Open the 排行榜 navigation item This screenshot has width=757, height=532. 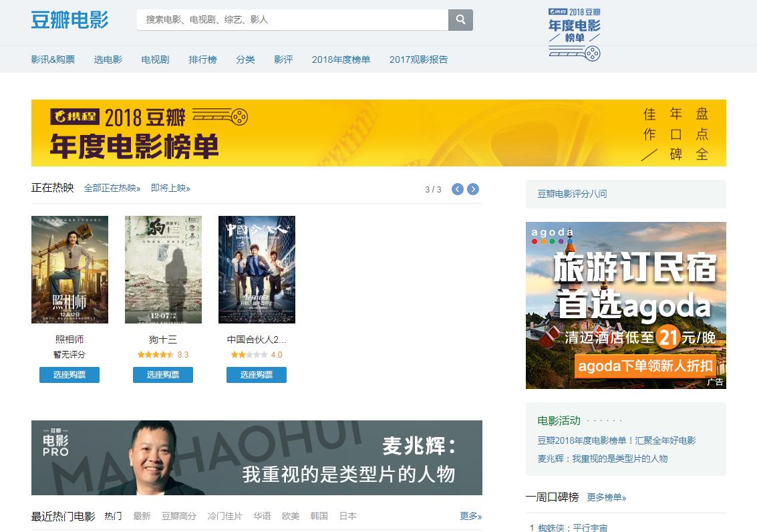[202, 59]
